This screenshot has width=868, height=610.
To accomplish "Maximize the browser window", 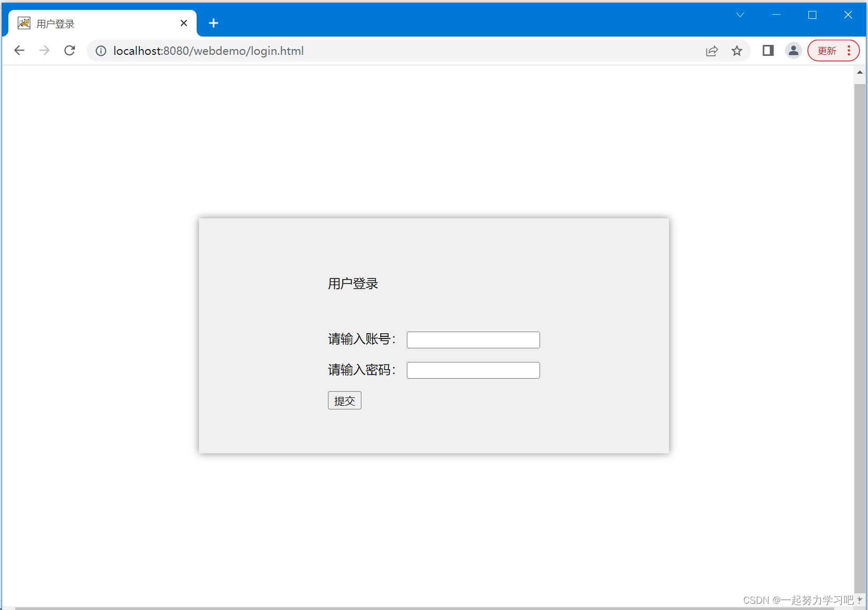I will (x=812, y=15).
